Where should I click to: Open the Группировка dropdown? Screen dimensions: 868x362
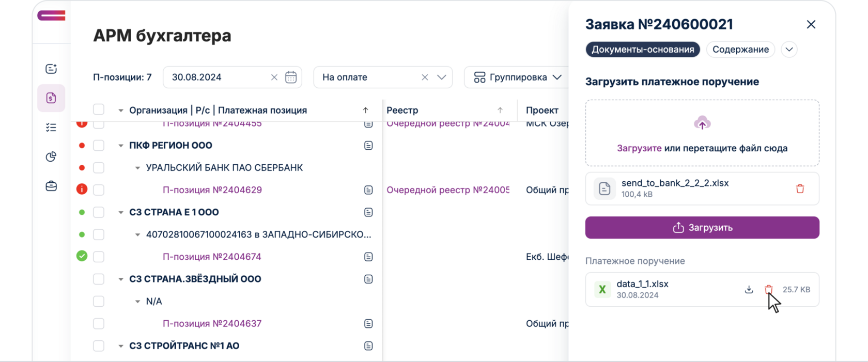point(517,77)
